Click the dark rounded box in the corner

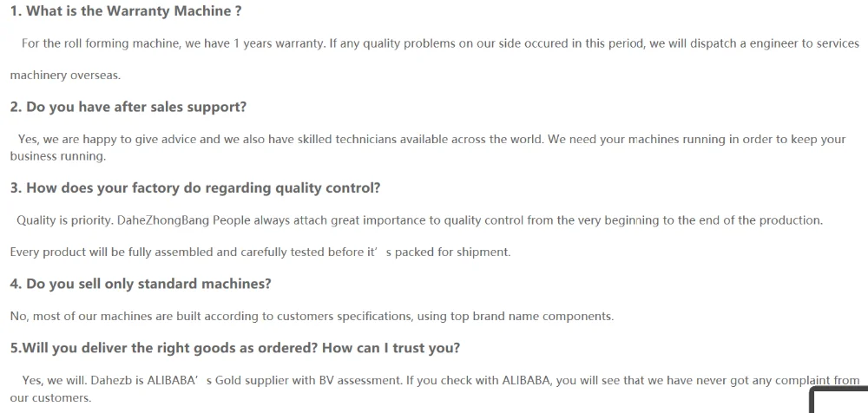839,401
